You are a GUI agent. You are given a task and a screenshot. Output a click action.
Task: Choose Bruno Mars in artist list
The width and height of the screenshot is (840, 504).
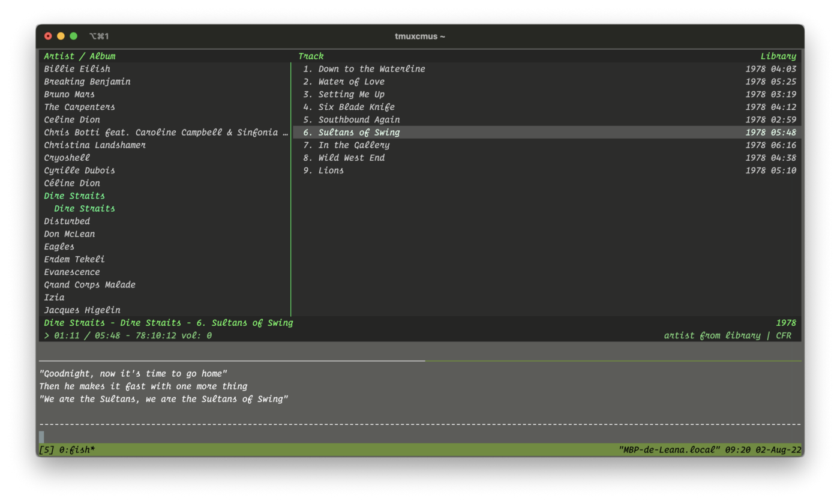click(69, 94)
